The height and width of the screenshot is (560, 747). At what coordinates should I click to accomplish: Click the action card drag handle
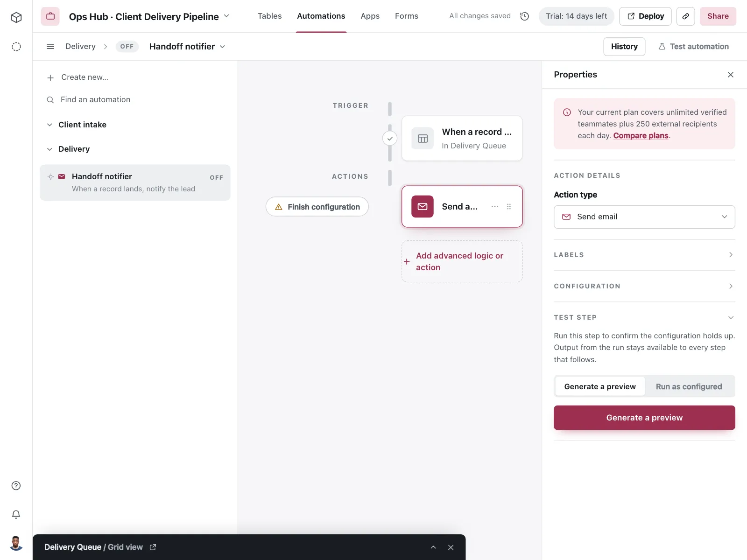point(509,207)
